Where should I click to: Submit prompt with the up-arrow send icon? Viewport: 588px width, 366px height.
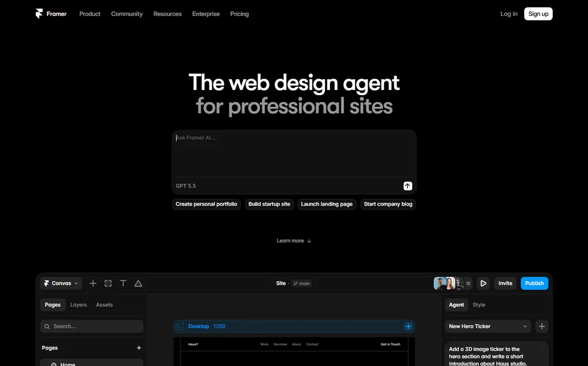pos(408,186)
